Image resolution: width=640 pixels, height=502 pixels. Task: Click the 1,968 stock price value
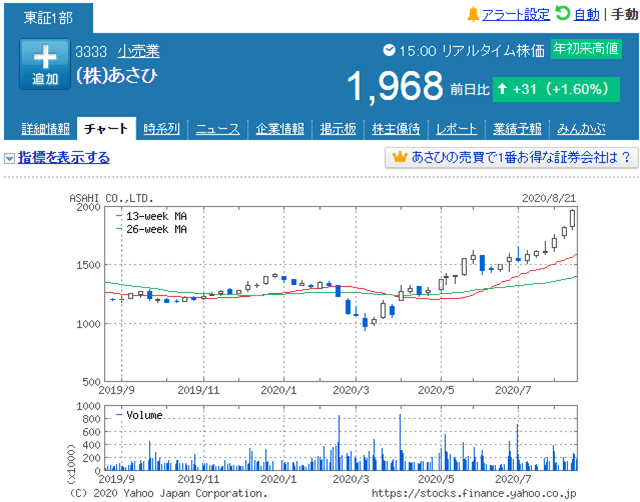pos(395,86)
